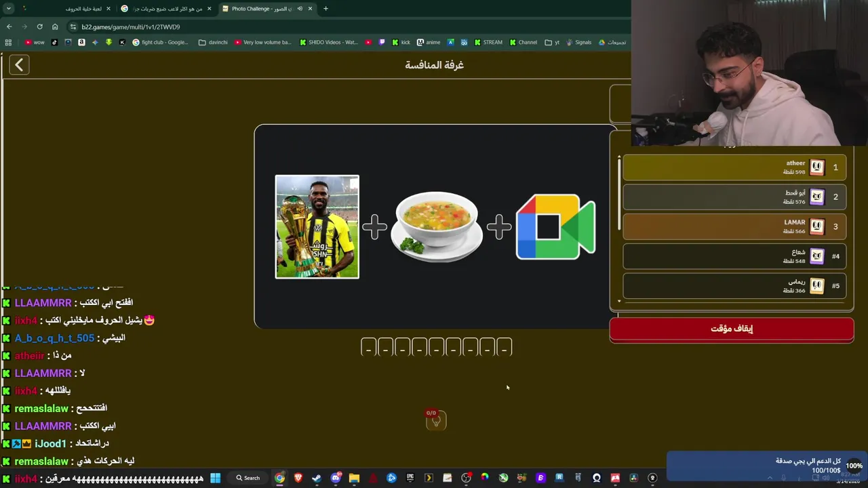
Task: Click chat username 'atheiir'
Action: pyautogui.click(x=29, y=355)
